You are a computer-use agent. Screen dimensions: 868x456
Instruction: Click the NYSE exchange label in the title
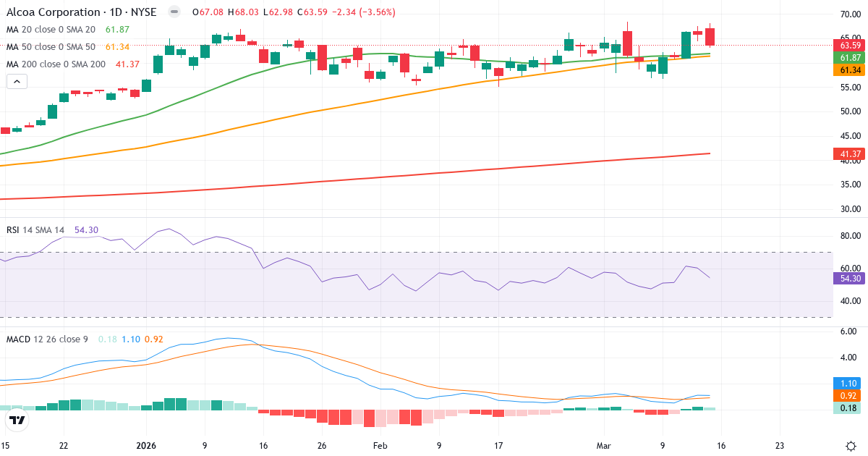[145, 12]
